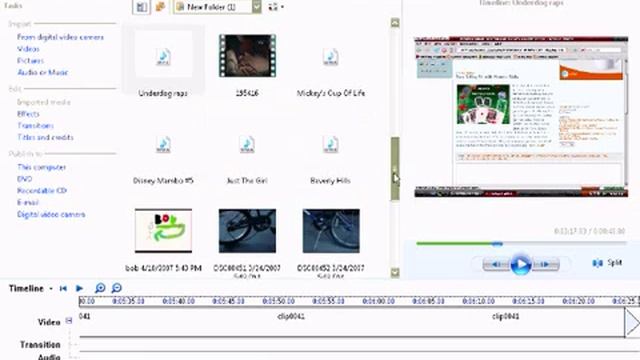Play the preview with the round play button
The width and height of the screenshot is (640, 360).
pyautogui.click(x=521, y=264)
